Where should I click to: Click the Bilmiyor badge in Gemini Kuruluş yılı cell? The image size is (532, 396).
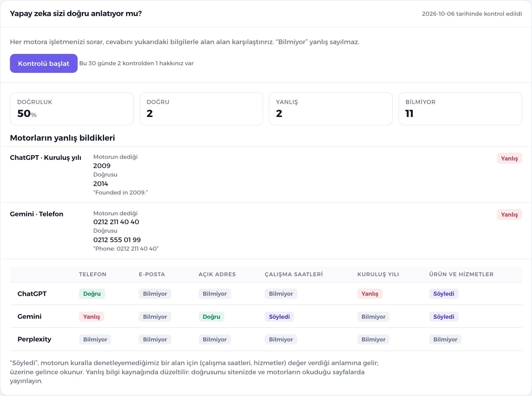373,317
